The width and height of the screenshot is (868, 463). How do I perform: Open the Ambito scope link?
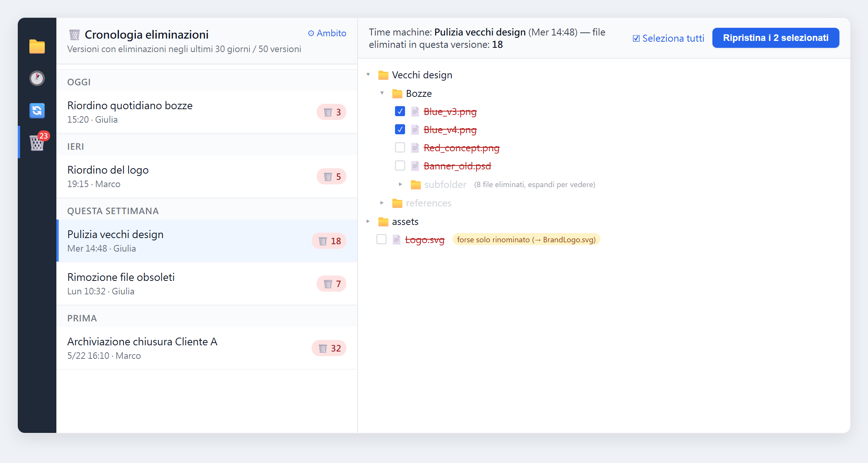[327, 33]
